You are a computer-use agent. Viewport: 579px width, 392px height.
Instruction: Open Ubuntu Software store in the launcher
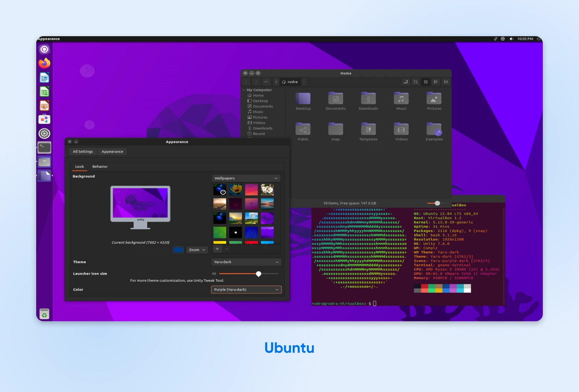45,119
